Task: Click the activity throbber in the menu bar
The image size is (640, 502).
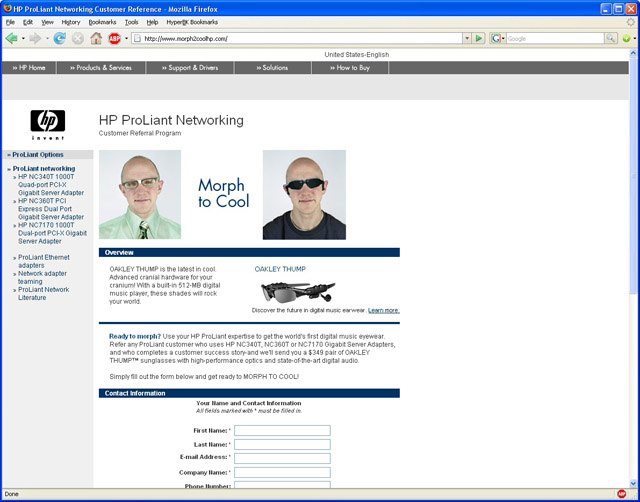Action: [x=631, y=22]
